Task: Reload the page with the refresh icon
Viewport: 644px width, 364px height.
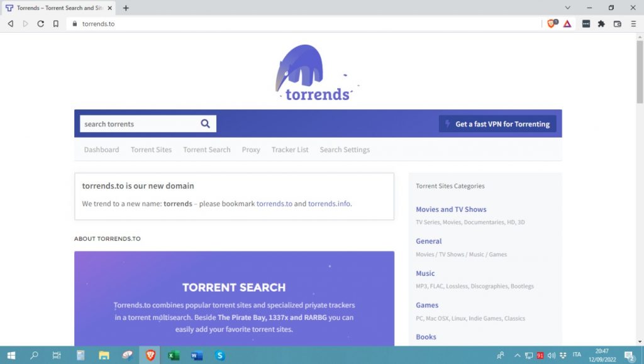Action: (41, 24)
